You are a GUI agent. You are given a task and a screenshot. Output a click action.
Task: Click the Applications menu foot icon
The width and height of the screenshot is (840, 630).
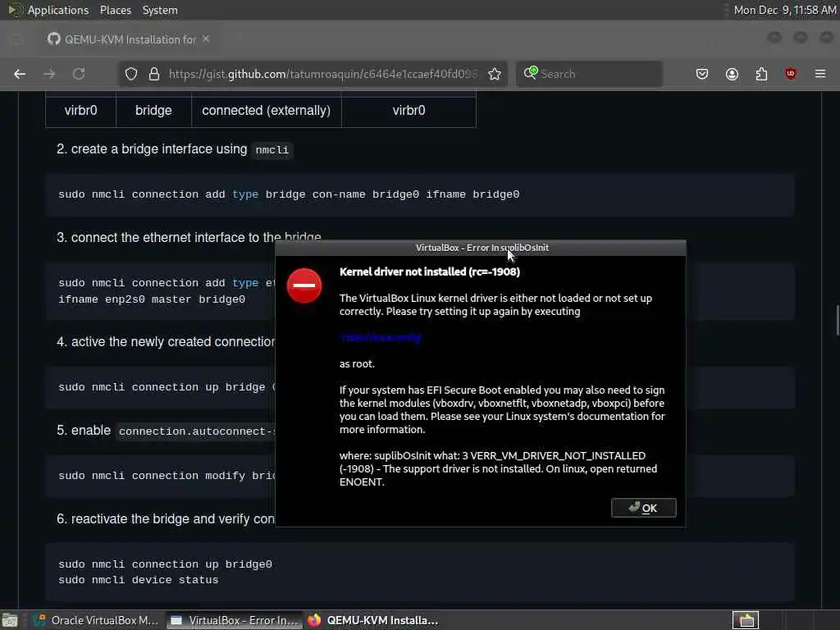15,10
